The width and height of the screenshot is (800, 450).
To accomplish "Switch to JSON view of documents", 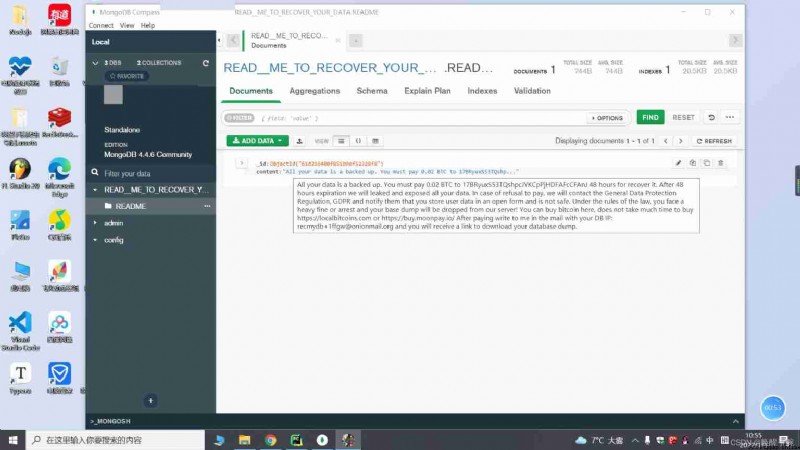I will point(358,141).
